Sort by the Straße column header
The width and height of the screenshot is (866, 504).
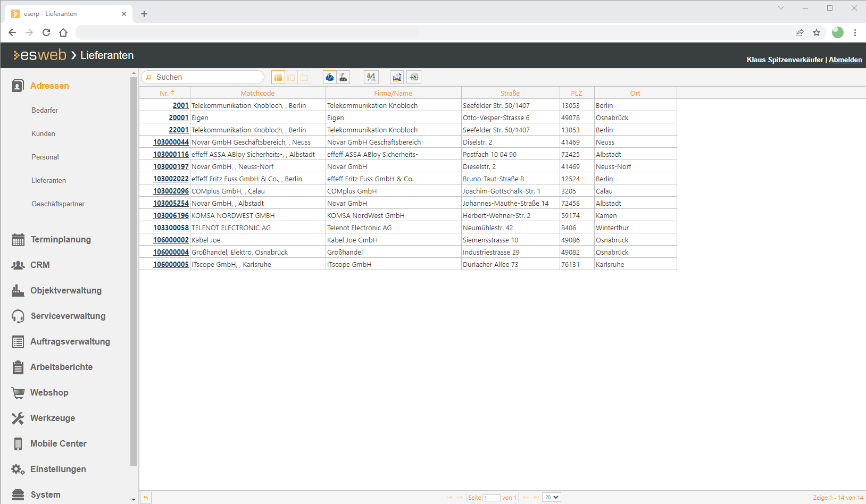510,93
